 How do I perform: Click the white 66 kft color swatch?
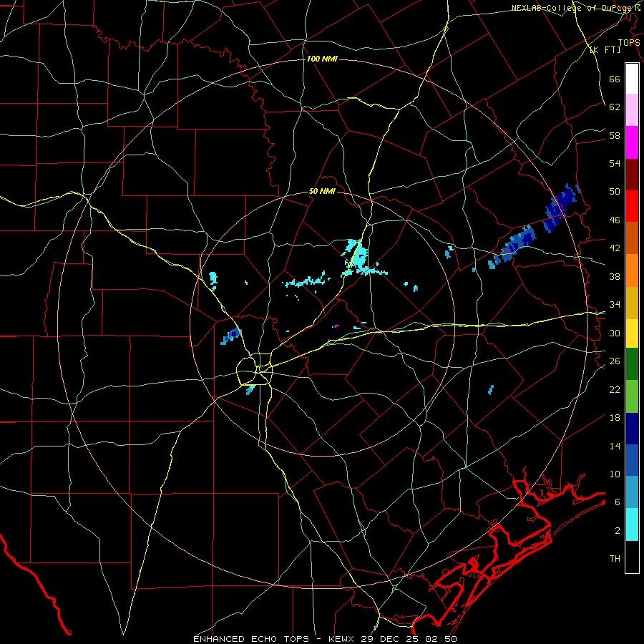[632, 79]
